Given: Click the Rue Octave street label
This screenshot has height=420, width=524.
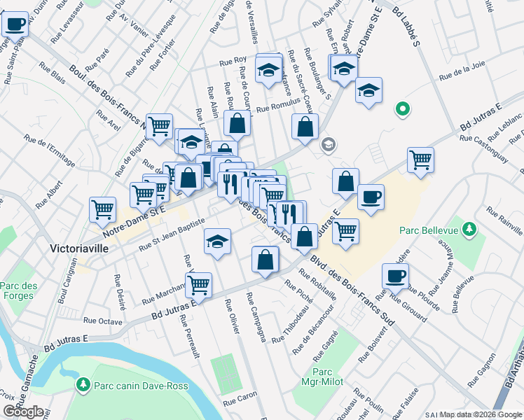Looking at the screenshot, I should tap(102, 321).
